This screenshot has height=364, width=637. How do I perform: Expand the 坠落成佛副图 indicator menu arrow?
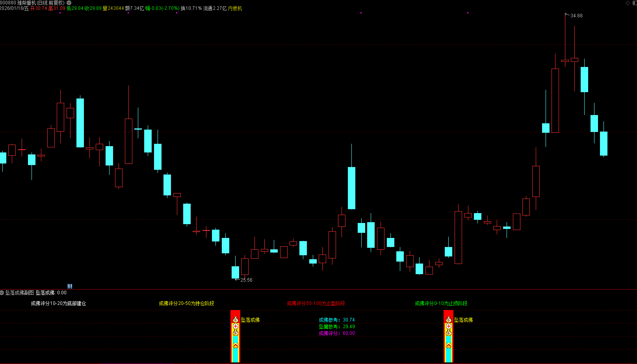[2, 293]
